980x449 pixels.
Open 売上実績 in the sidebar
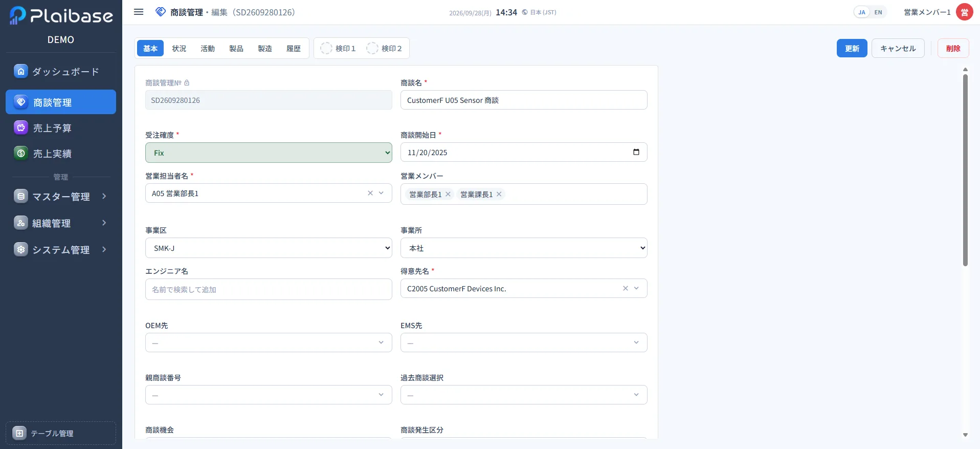pyautogui.click(x=61, y=154)
